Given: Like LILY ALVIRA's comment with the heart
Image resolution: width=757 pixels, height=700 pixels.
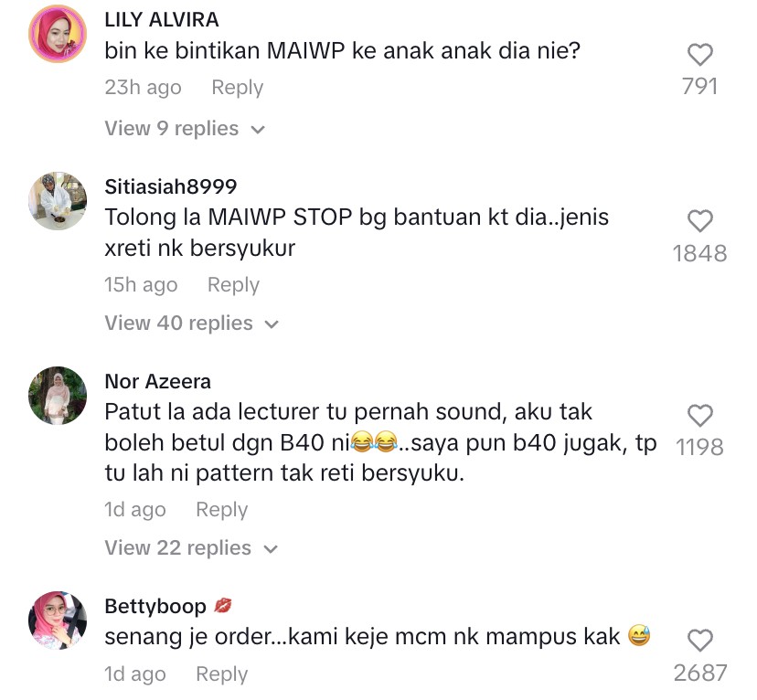Looking at the screenshot, I should point(700,55).
